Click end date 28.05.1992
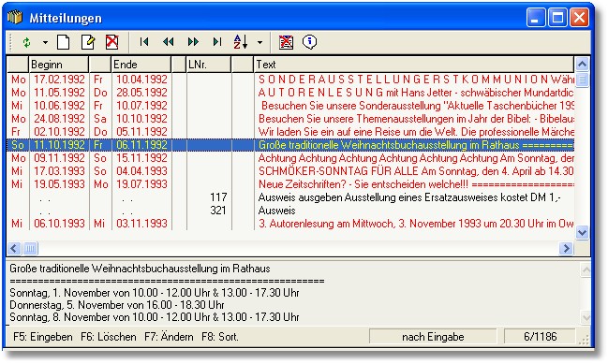This screenshot has height=364, width=608. 141,93
